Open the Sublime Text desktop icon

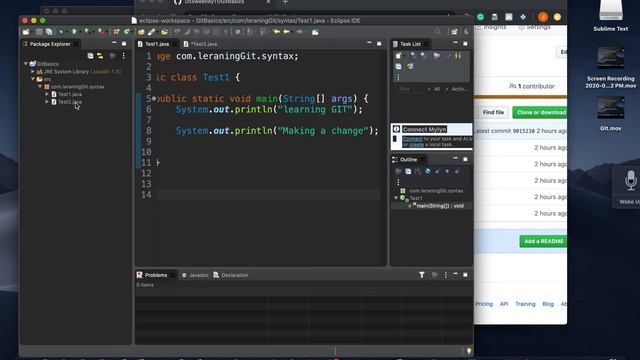tap(611, 16)
